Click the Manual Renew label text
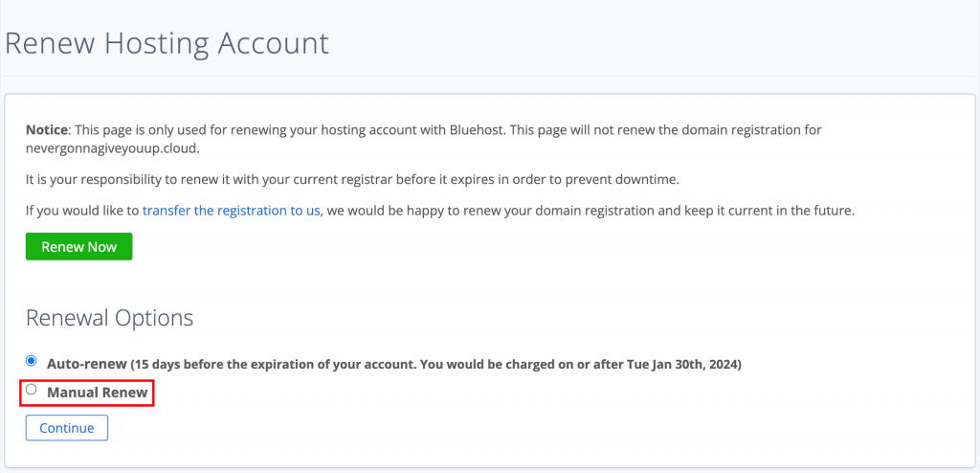The width and height of the screenshot is (980, 473). tap(98, 393)
